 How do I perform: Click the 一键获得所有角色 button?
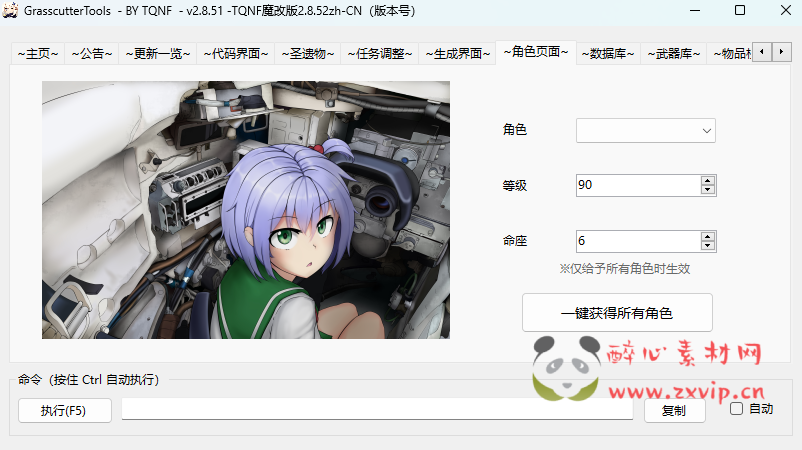tap(617, 312)
